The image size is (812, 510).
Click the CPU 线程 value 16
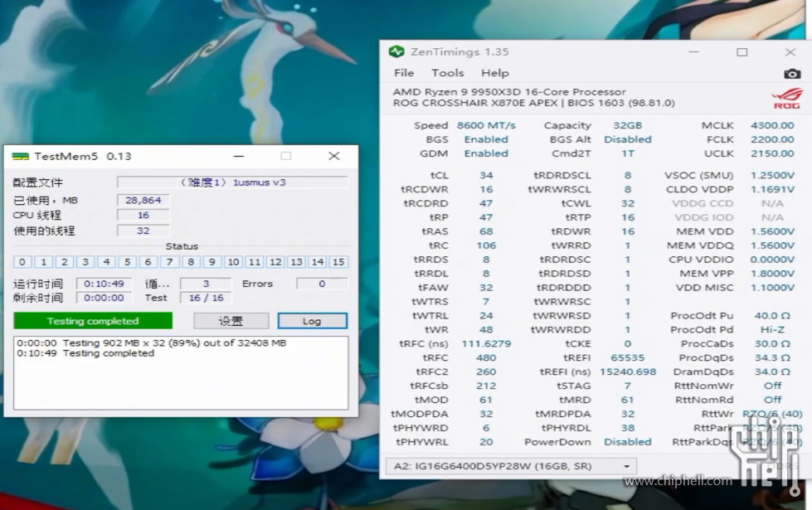pos(143,216)
